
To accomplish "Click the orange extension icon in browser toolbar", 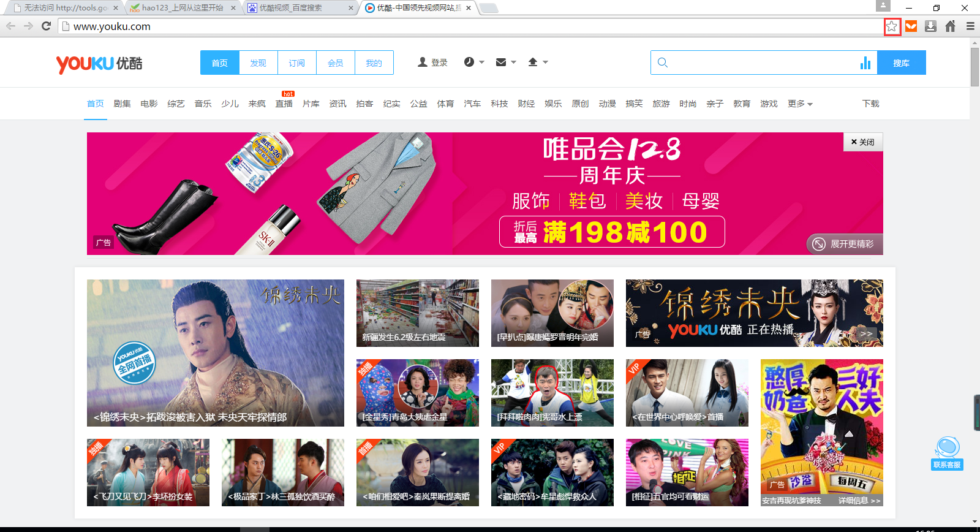I will 911,26.
